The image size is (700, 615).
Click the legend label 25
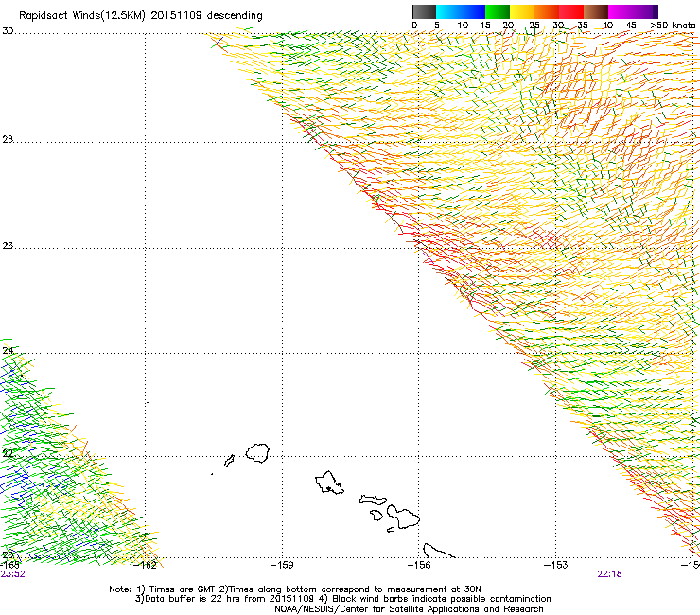coord(534,26)
